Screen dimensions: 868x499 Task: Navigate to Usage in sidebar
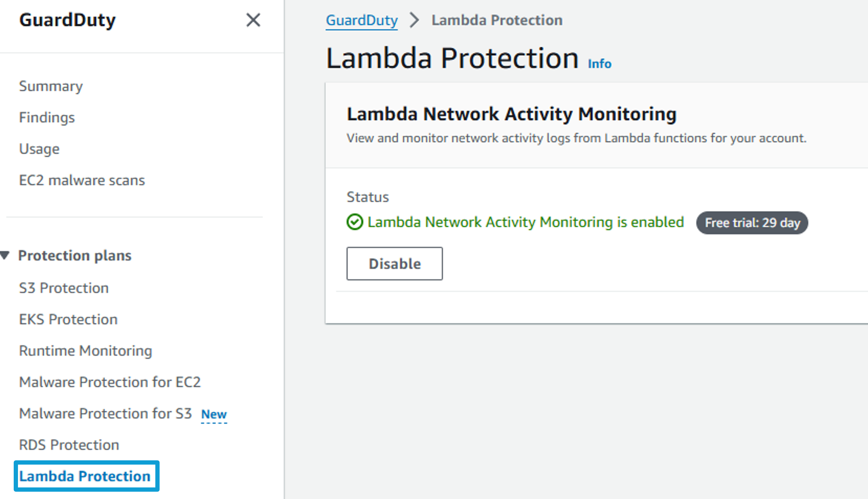point(39,149)
